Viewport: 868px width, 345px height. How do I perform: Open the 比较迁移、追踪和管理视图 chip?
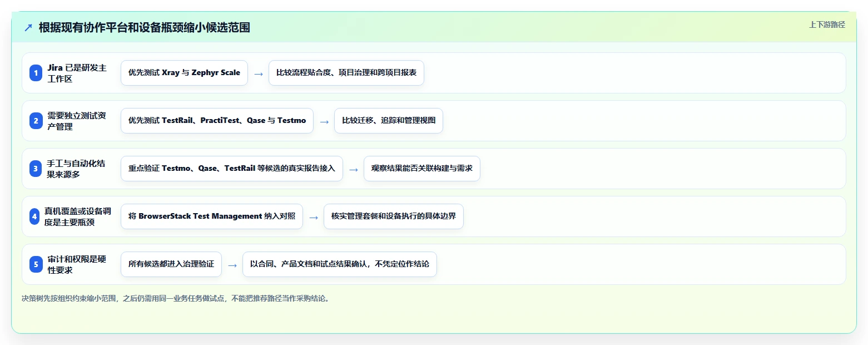[x=389, y=121]
